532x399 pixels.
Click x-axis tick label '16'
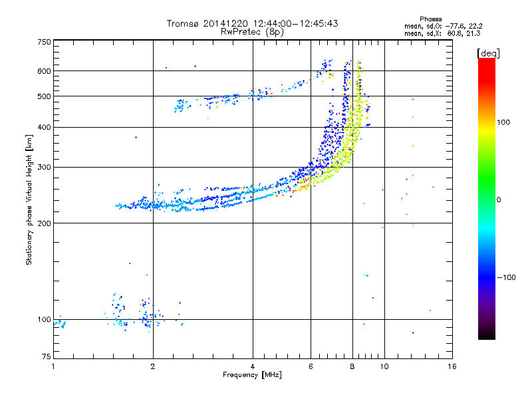tap(452, 366)
